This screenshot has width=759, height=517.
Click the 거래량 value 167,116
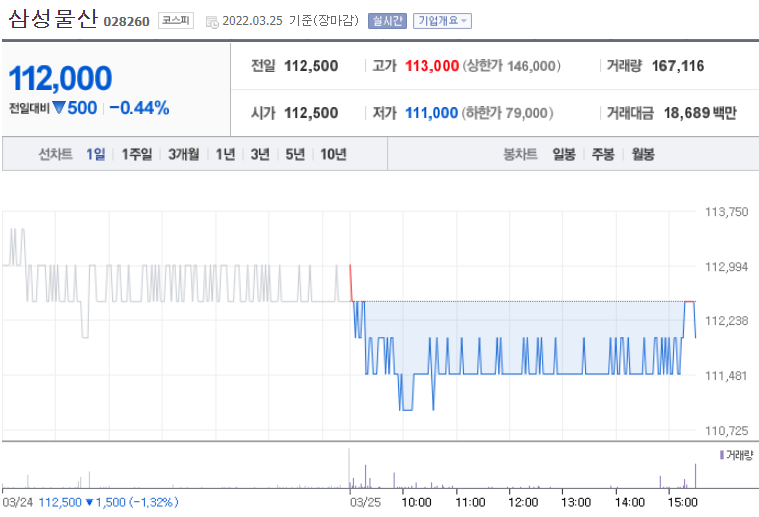pos(678,66)
